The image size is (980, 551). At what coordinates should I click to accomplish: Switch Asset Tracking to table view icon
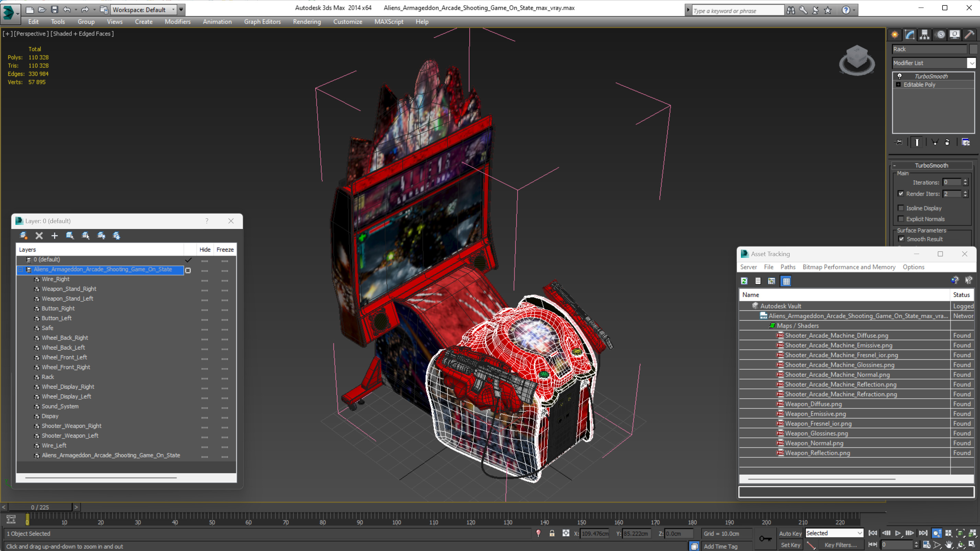pos(786,281)
